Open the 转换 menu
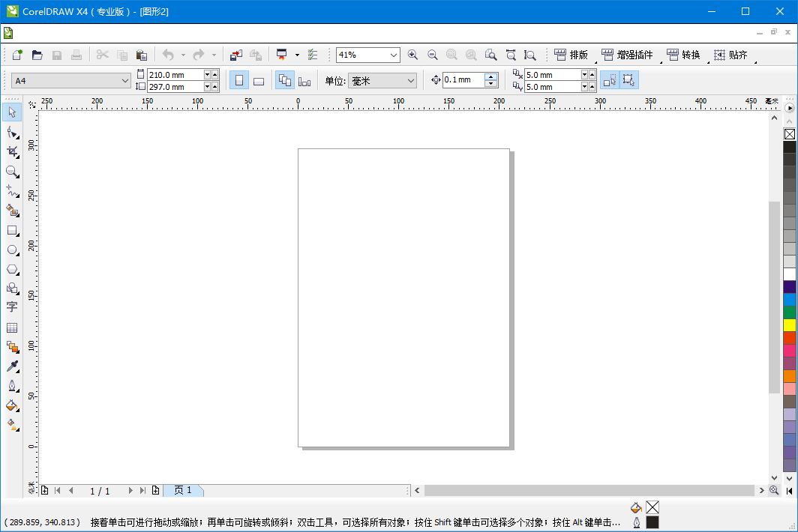This screenshot has height=532, width=798. tap(684, 55)
